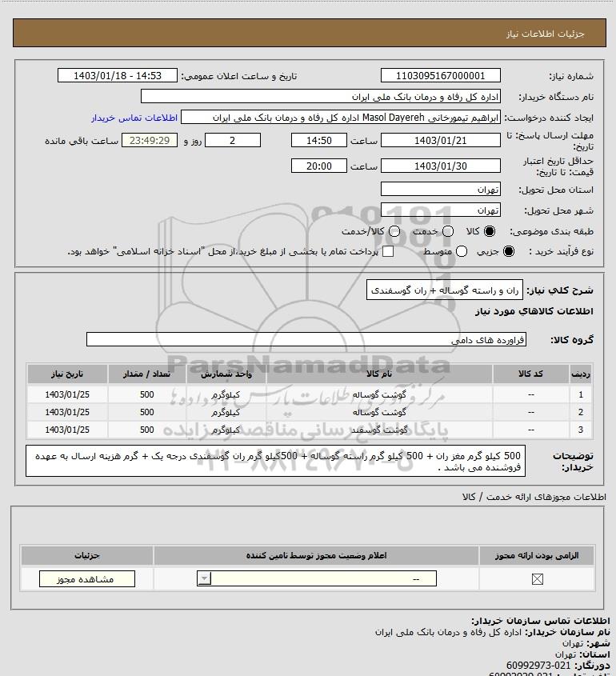This screenshot has height=676, width=616.
Task: Click the جزئیات اطلاعات نیاز title bar
Action: [310, 33]
